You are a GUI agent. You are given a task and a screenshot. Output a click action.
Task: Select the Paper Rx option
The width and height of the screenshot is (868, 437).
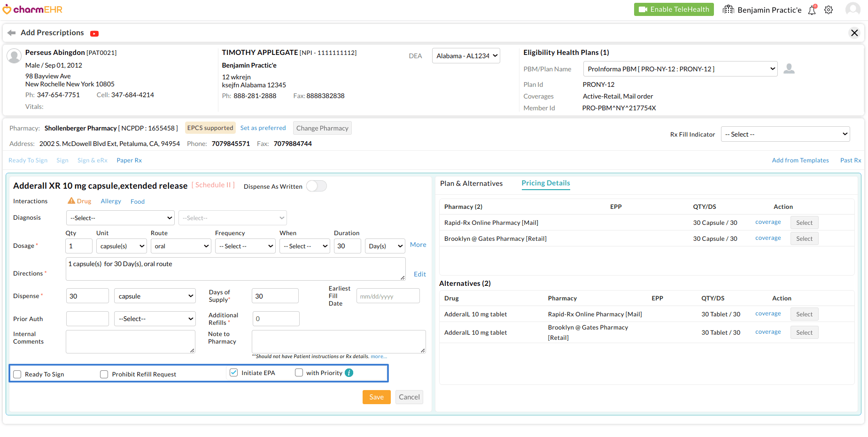129,161
